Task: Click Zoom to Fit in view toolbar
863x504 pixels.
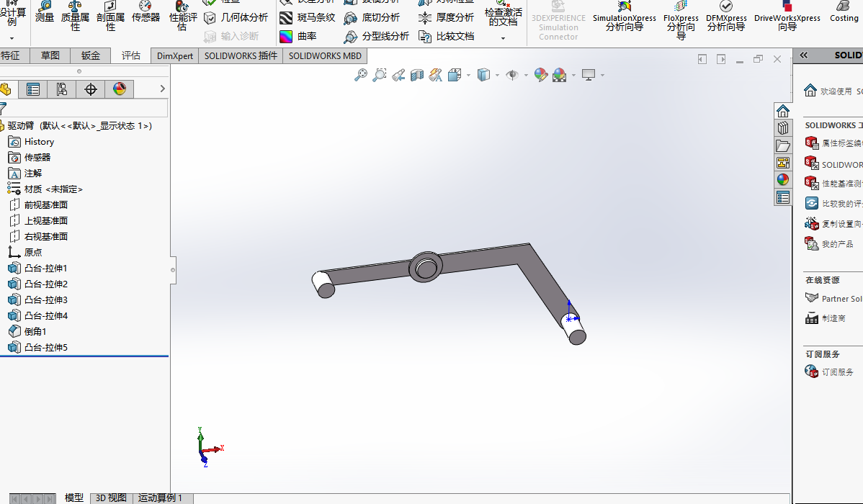Action: coord(360,75)
